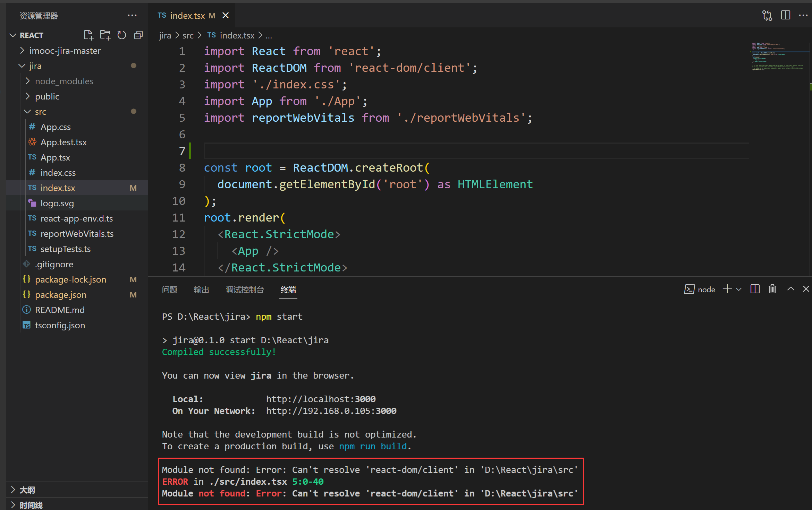This screenshot has height=510, width=812.
Task: Open index.css file
Action: [77, 173]
